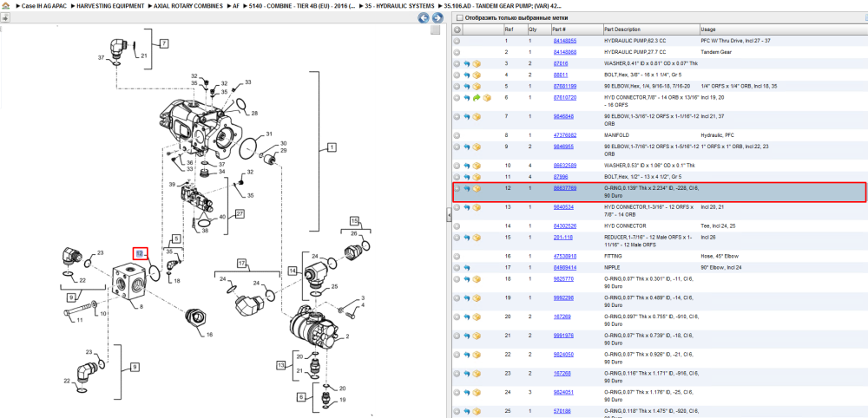The height and width of the screenshot is (418, 868).
Task: Click package box icon in Ref 24 row
Action: 477,393
